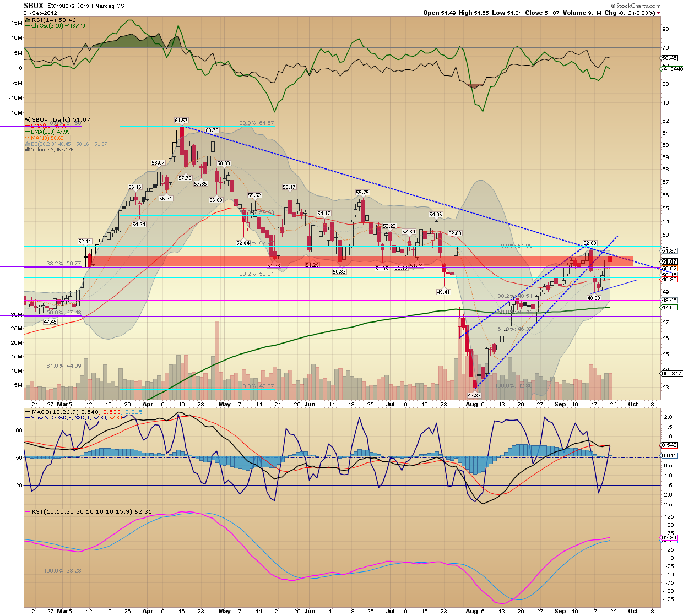Click the 52.11 price label
The height and width of the screenshot is (616, 683).
pyautogui.click(x=85, y=242)
